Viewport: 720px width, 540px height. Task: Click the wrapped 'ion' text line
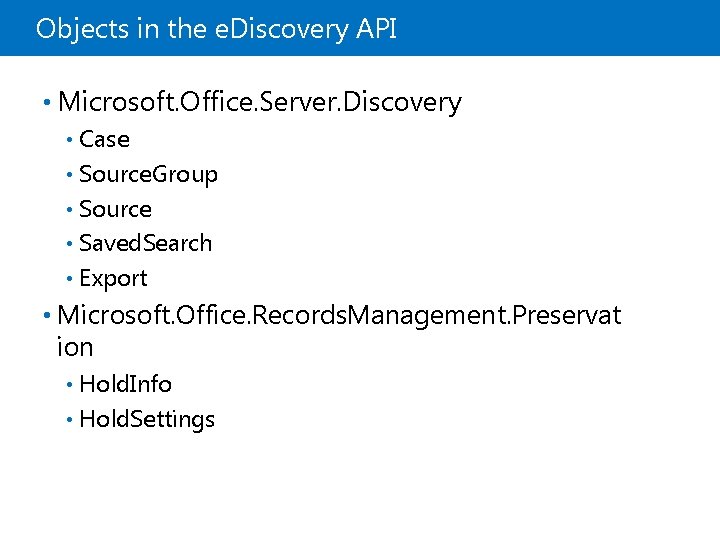click(x=76, y=347)
